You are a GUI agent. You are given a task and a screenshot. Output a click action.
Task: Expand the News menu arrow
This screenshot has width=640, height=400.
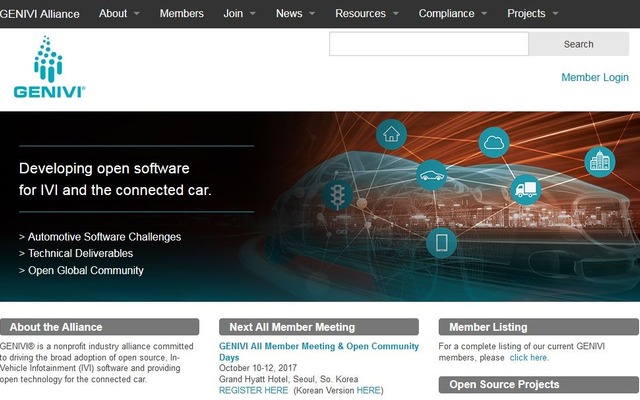[312, 13]
